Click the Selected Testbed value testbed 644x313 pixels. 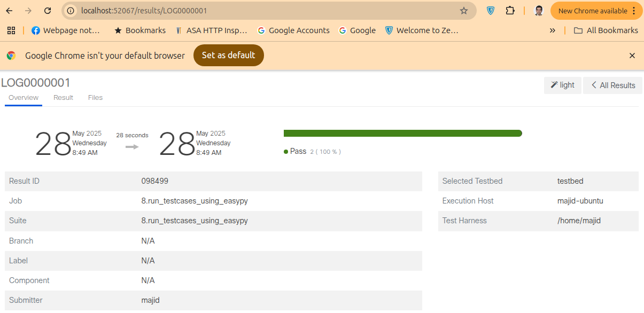pyautogui.click(x=570, y=181)
